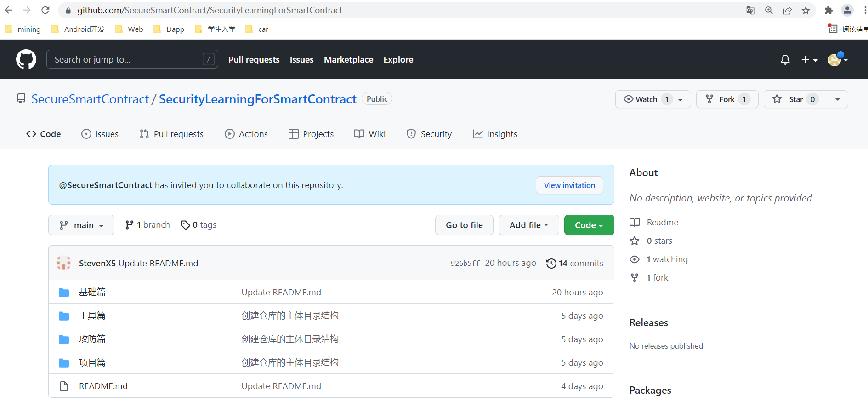This screenshot has width=868, height=402.
Task: Fork this repository
Action: coord(727,99)
